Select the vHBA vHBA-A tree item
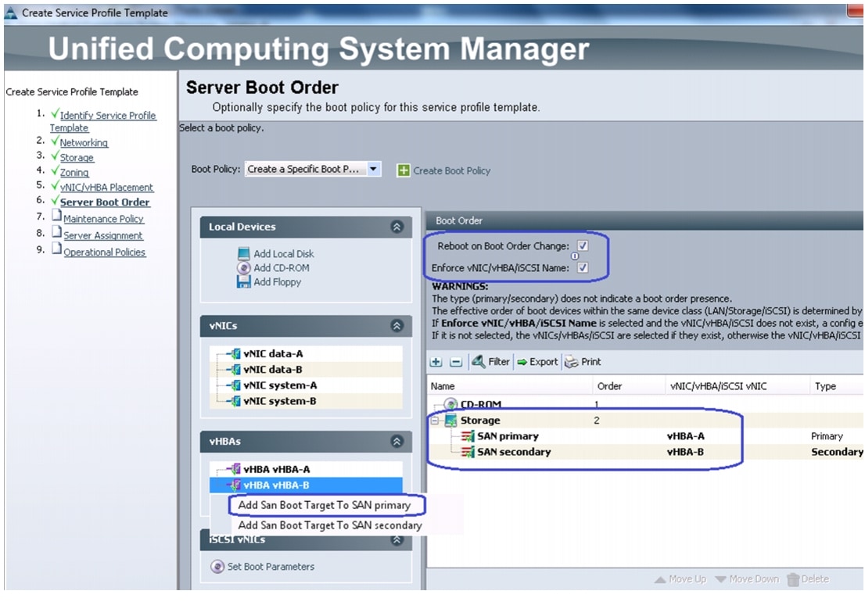The image size is (865, 616). [276, 469]
